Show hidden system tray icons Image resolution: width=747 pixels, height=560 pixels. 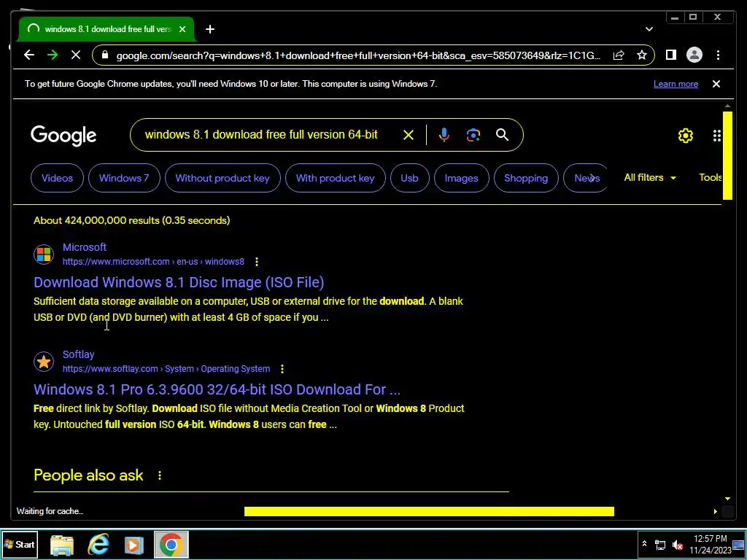tap(644, 544)
